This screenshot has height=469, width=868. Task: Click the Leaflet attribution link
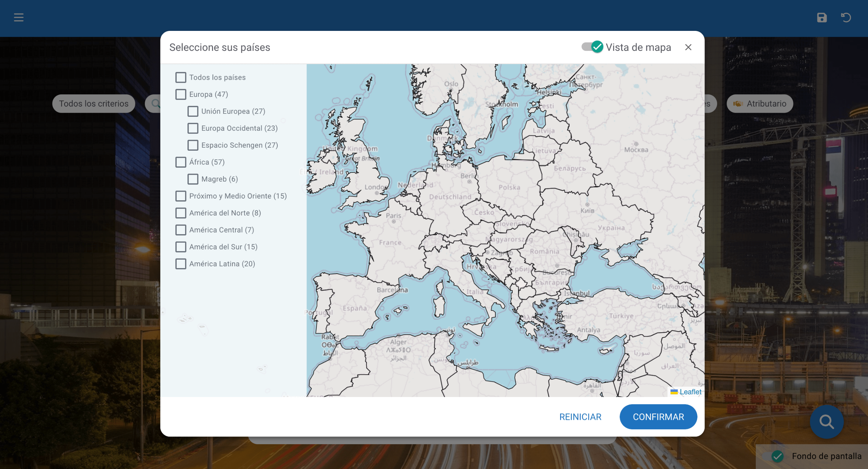[690, 392]
